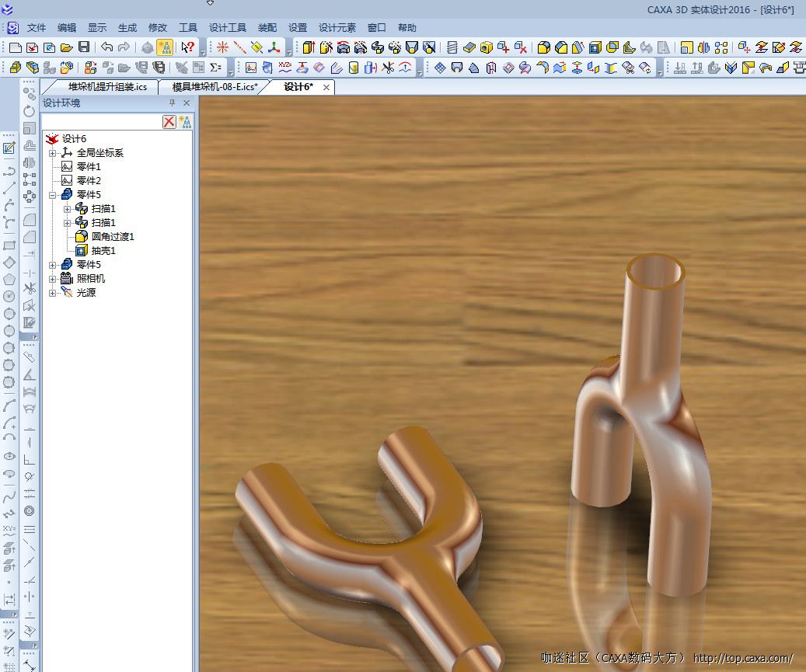Open the 帮助 menu
This screenshot has height=672, width=806.
coord(407,28)
